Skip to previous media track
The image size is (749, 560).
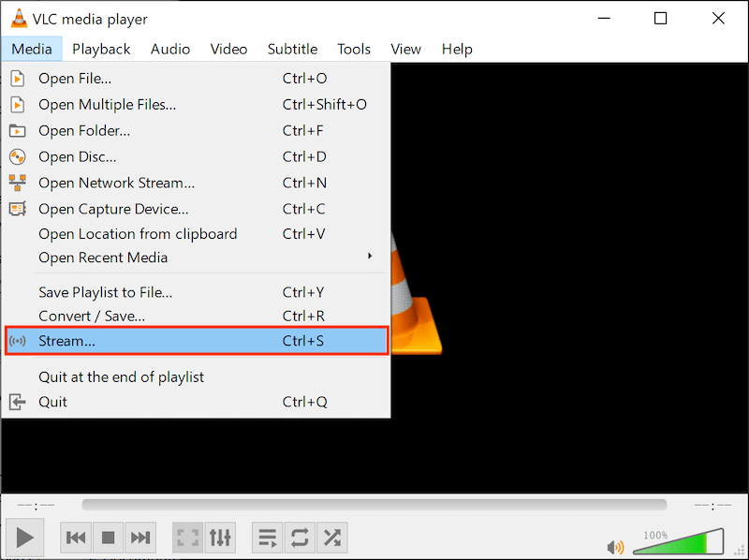click(77, 538)
